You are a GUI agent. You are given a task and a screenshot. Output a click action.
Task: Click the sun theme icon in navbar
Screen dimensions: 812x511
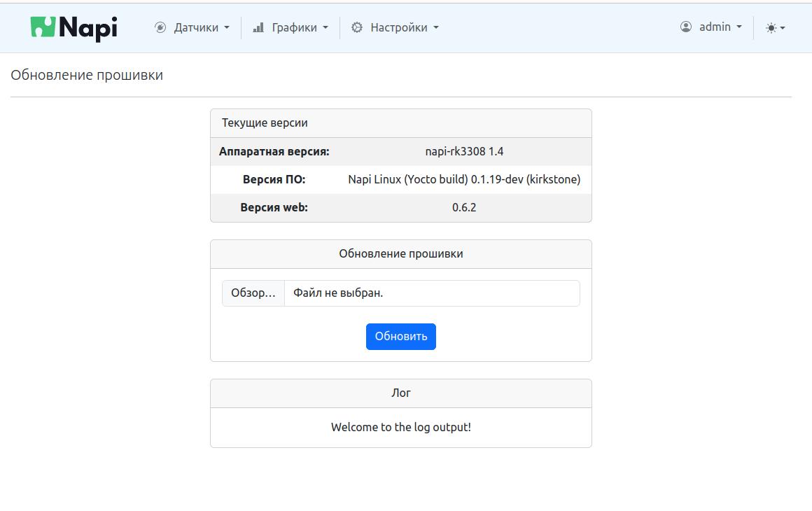click(x=770, y=27)
